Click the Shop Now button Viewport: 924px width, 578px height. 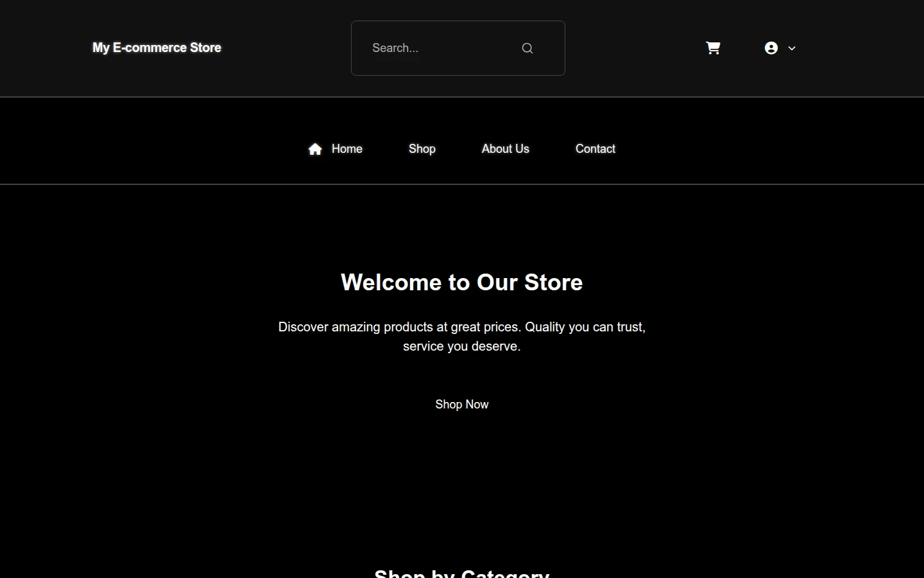pyautogui.click(x=462, y=405)
